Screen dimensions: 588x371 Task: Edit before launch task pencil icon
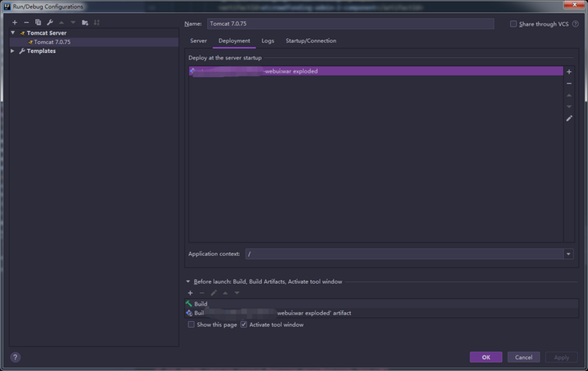(213, 292)
